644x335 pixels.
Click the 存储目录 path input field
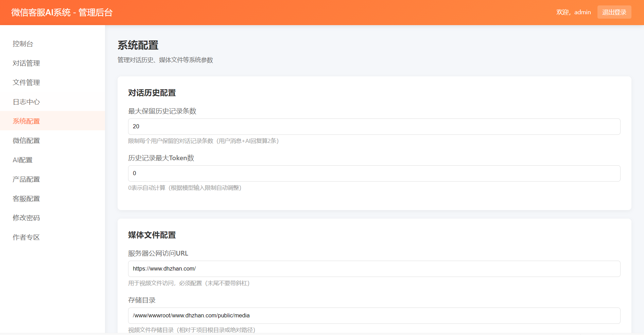click(374, 316)
